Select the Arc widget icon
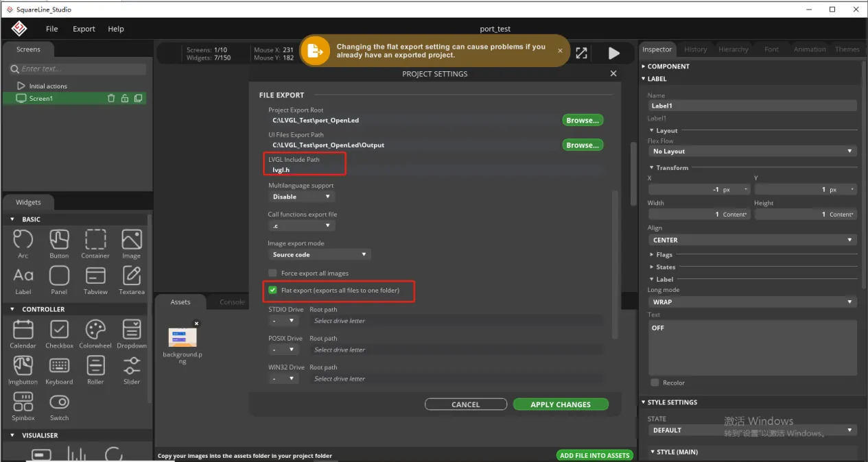Image resolution: width=868 pixels, height=462 pixels. (x=23, y=240)
